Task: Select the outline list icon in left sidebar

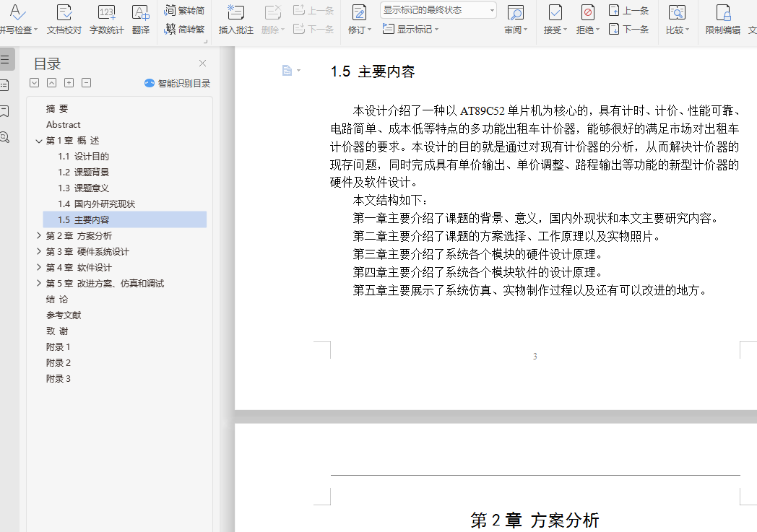Action: tap(5, 59)
